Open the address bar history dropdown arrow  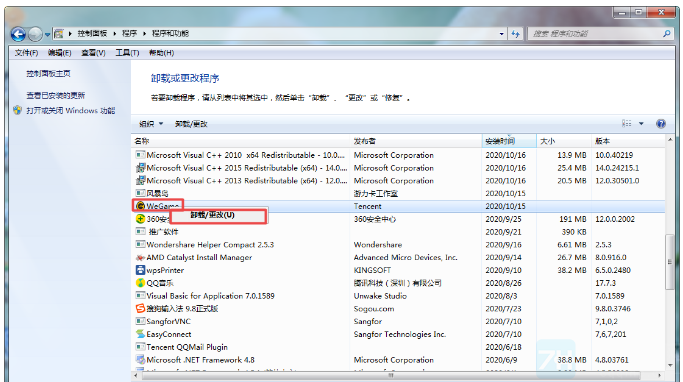click(x=502, y=34)
